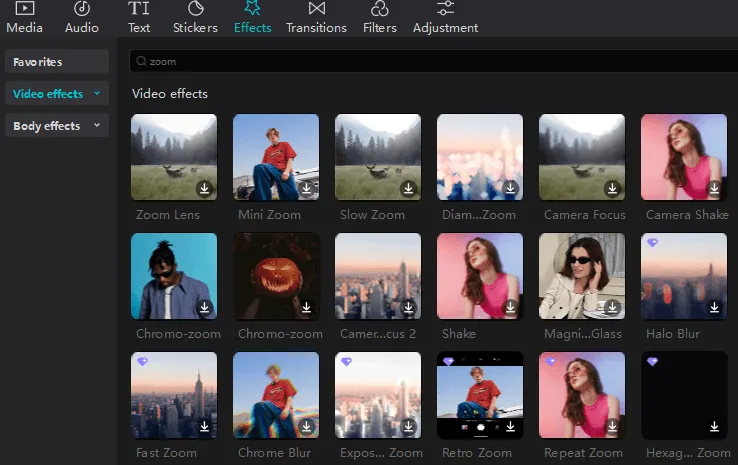The image size is (738, 465).
Task: Download the Fast Zoom effect
Action: click(204, 426)
